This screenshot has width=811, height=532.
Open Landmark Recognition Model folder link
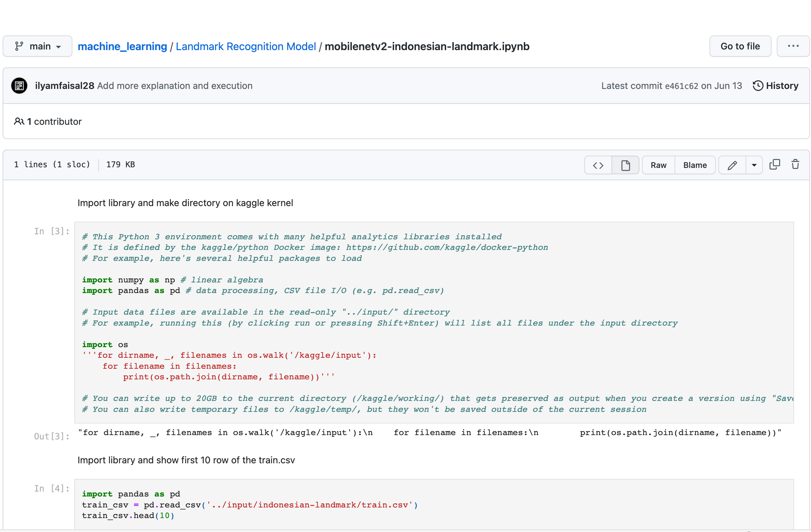(x=246, y=46)
